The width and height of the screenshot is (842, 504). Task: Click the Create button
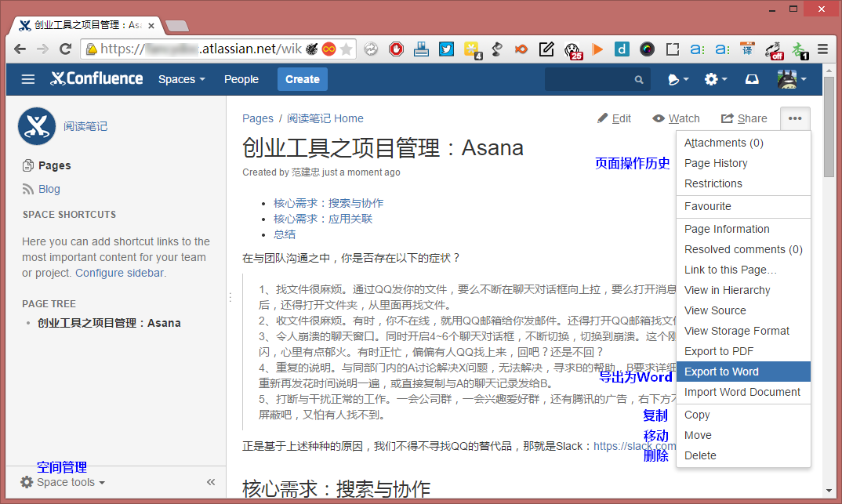[303, 79]
